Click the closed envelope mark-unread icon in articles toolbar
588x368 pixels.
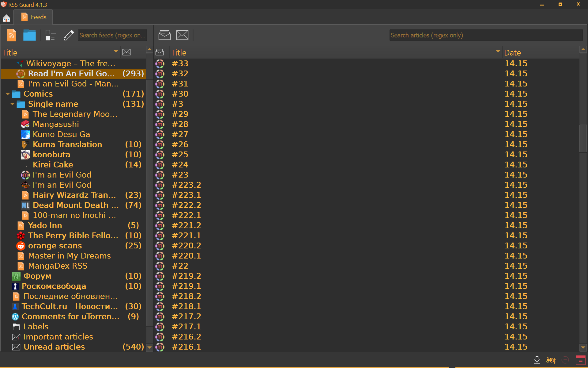[182, 35]
